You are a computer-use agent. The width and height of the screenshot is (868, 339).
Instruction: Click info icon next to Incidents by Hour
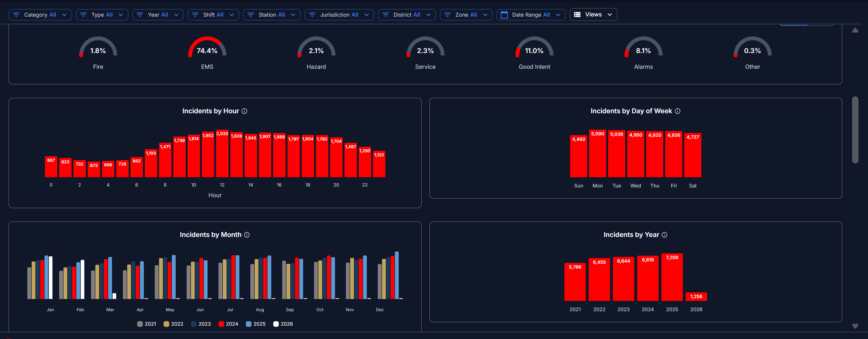245,111
